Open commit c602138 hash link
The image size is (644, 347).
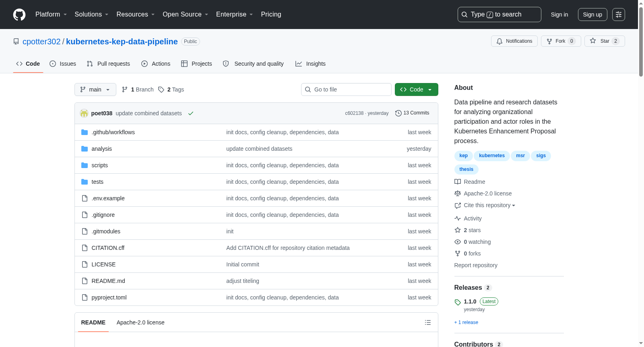coord(354,113)
